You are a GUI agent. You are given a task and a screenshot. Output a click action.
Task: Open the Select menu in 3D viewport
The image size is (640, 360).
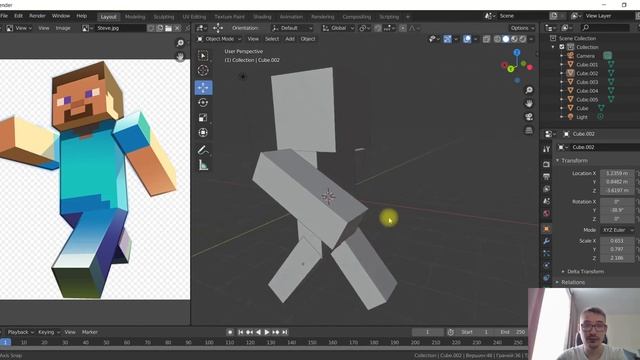point(272,39)
